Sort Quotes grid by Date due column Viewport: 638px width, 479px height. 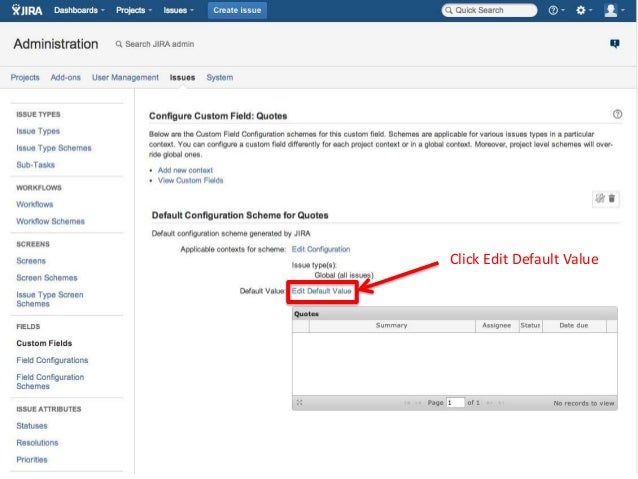coord(574,326)
